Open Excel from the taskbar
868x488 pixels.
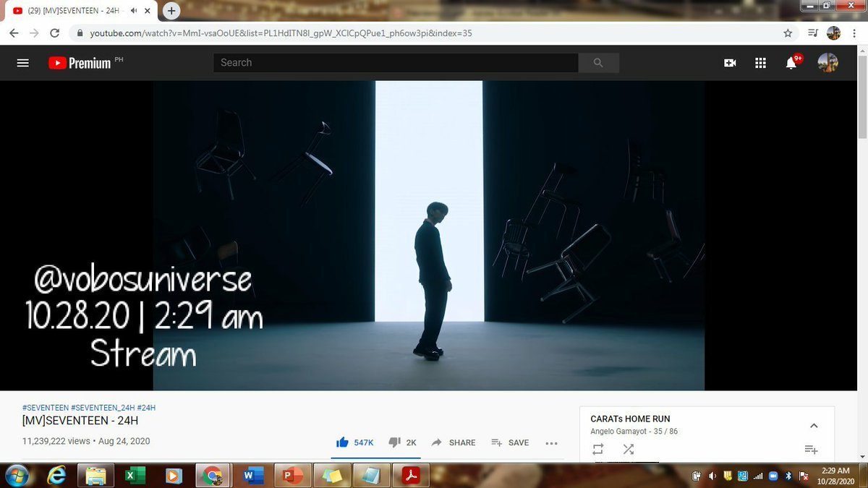pyautogui.click(x=134, y=476)
